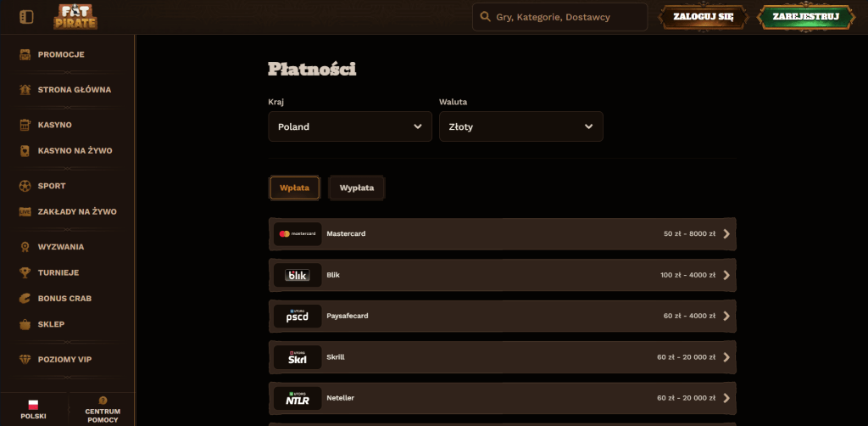Expand the Blik payment row chevron
The width and height of the screenshot is (868, 426).
[x=726, y=275]
